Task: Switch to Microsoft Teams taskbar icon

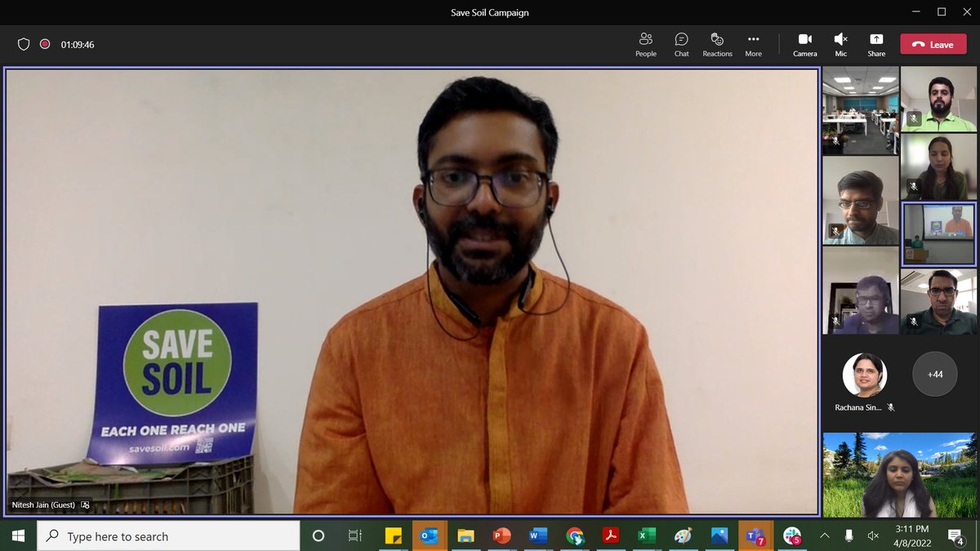Action: click(x=755, y=535)
